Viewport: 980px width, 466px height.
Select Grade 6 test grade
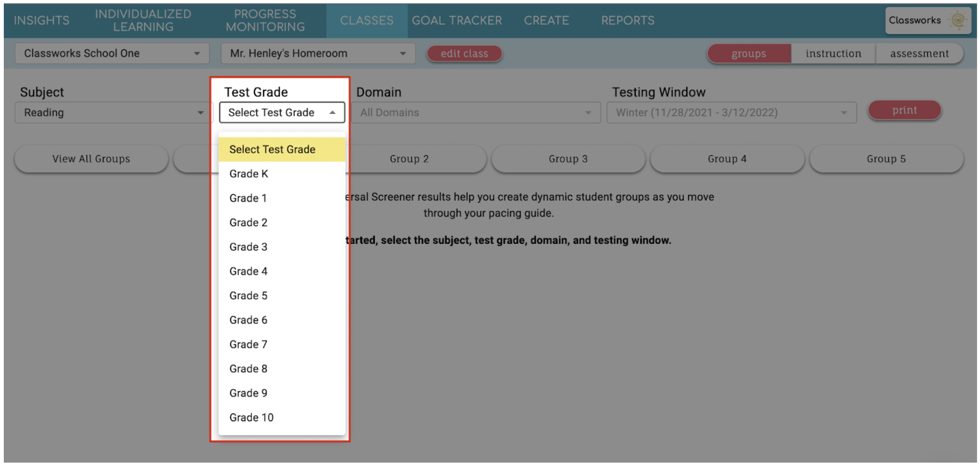pos(248,320)
